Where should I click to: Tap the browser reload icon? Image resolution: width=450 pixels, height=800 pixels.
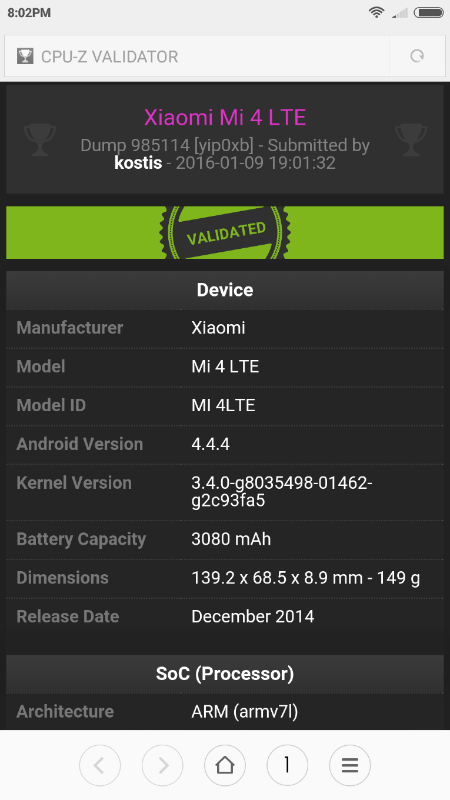pos(417,56)
